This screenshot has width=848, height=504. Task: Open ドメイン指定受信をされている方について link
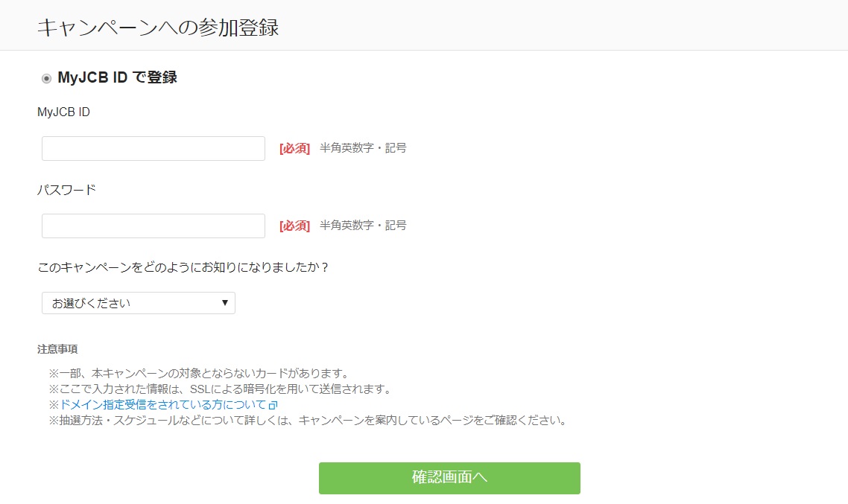[162, 404]
